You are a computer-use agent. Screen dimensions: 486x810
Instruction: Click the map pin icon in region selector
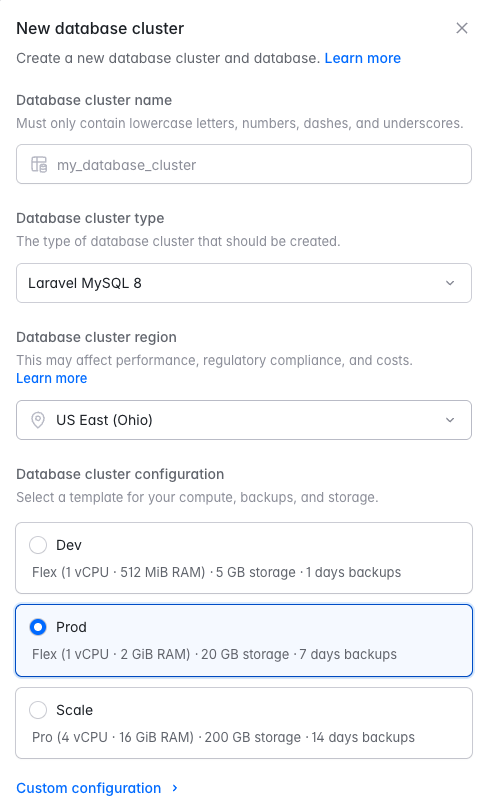point(38,420)
